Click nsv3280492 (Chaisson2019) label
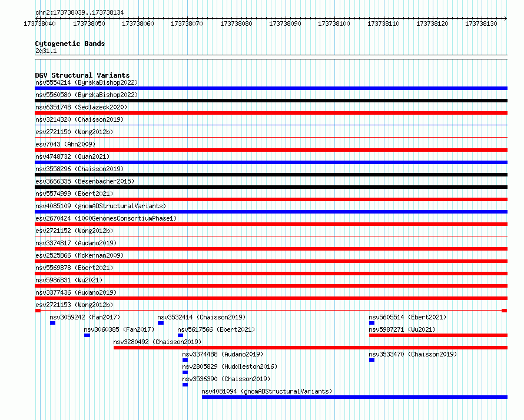Screen dimensions: 524x420 [x=157, y=342]
